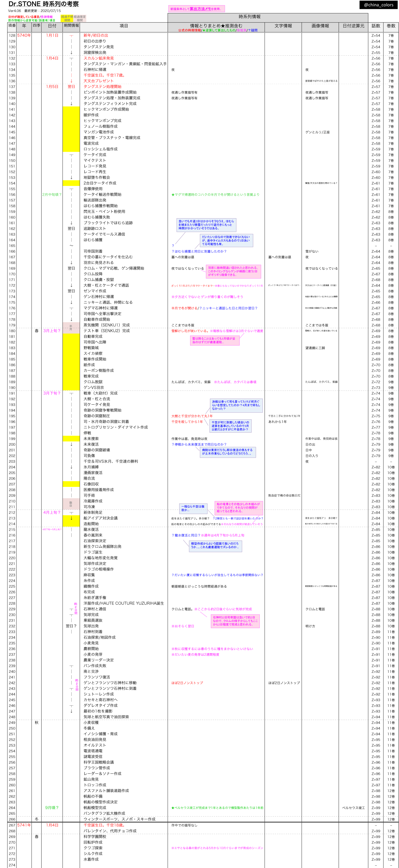Select the ペルセウス竣工 cell in 日付逆算元 column

point(354,808)
